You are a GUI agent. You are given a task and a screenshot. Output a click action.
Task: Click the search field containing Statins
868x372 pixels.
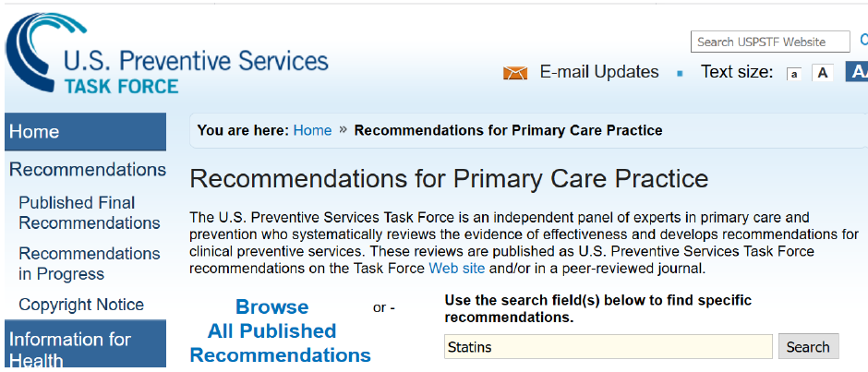point(608,347)
